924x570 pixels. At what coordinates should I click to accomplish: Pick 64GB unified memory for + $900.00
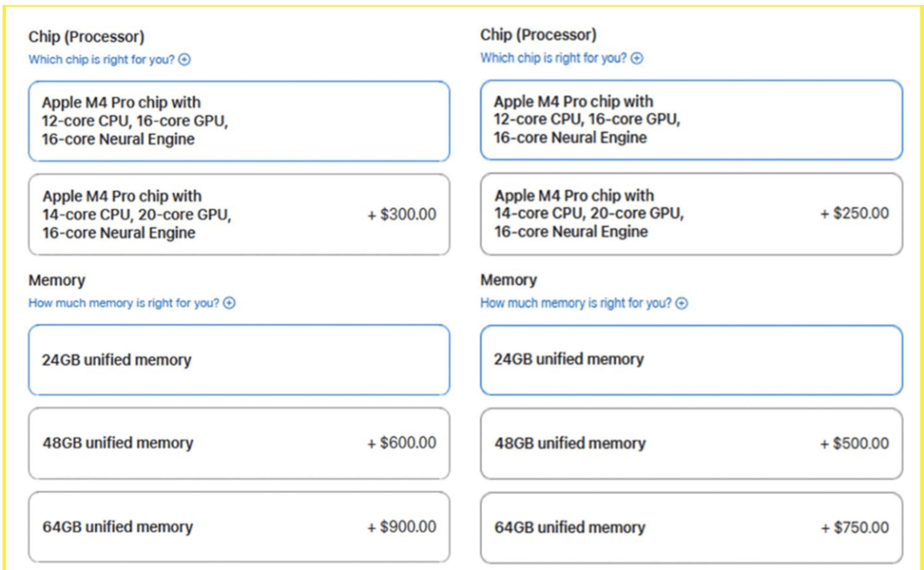[239, 527]
